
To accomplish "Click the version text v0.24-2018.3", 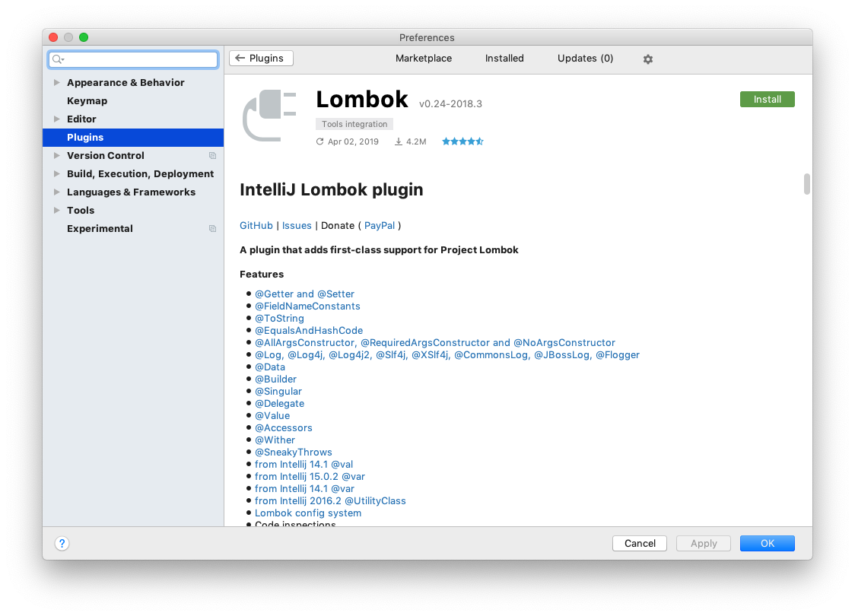I will pyautogui.click(x=450, y=104).
